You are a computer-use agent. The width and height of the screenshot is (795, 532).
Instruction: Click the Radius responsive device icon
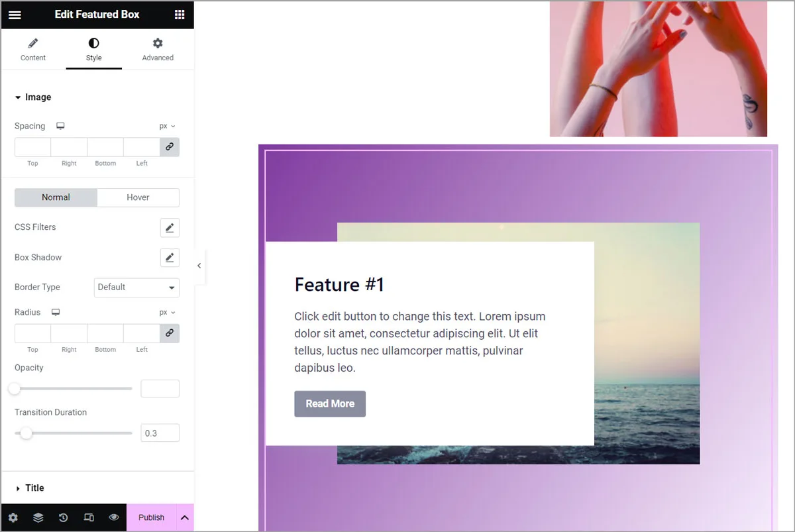pos(56,312)
